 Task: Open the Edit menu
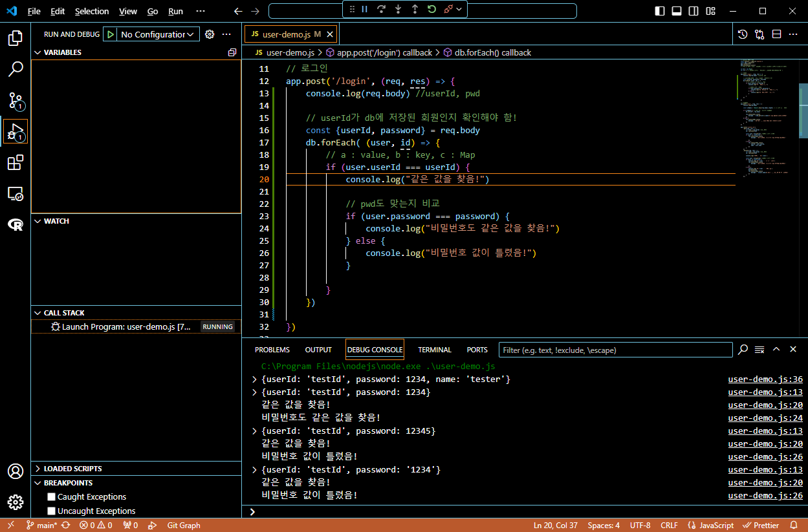(58, 11)
